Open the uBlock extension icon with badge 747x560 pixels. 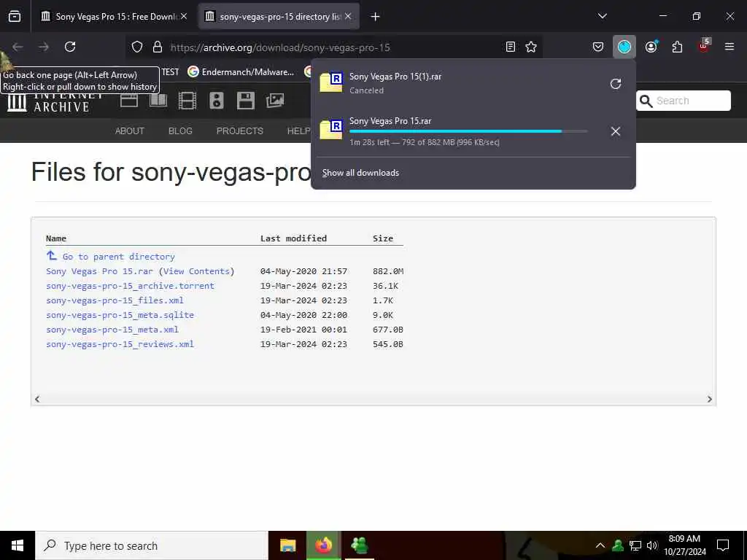(x=704, y=46)
